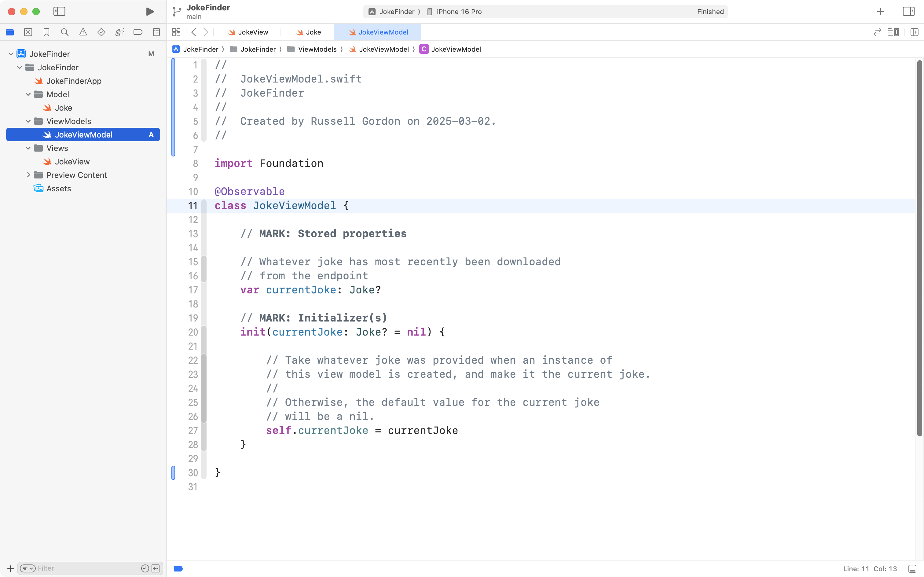Viewport: 924px width, 577px height.
Task: Toggle the navigator sidebar visibility
Action: pyautogui.click(x=59, y=12)
